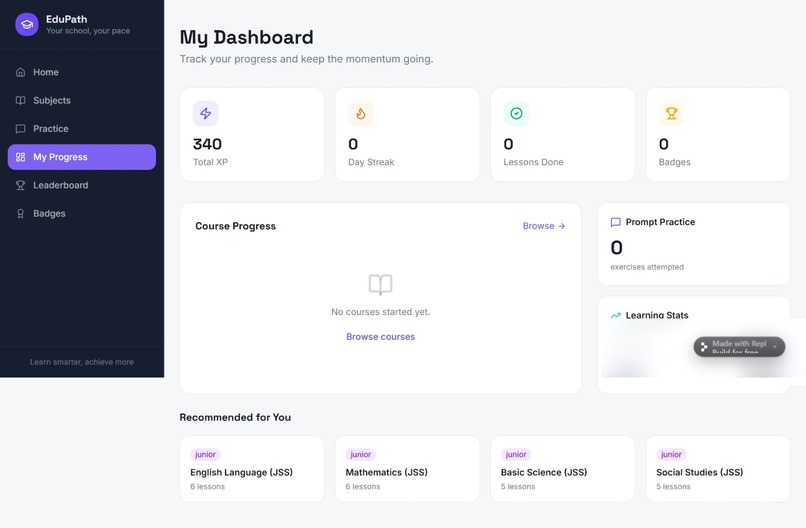Click the Prompt Practice heading
The image size is (806, 528).
(x=660, y=222)
